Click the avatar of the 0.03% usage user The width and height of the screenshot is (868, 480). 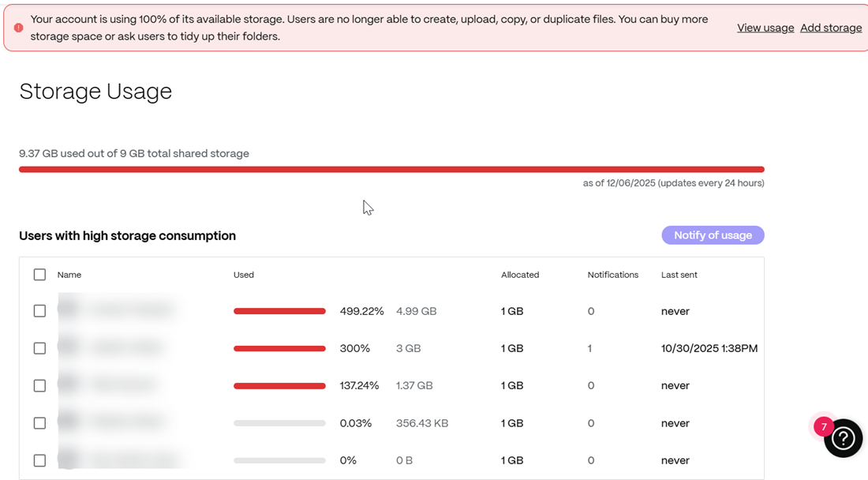(x=69, y=422)
